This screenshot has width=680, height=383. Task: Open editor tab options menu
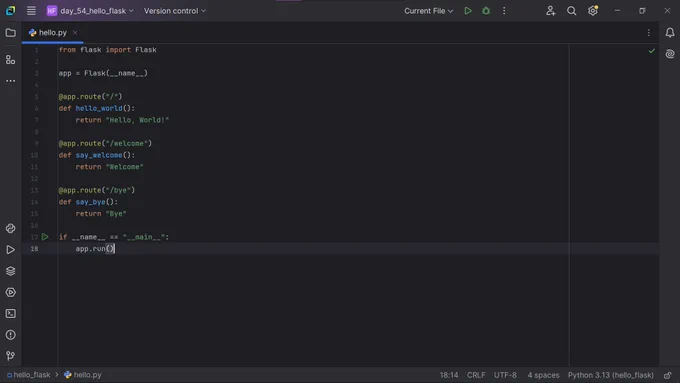tap(649, 33)
